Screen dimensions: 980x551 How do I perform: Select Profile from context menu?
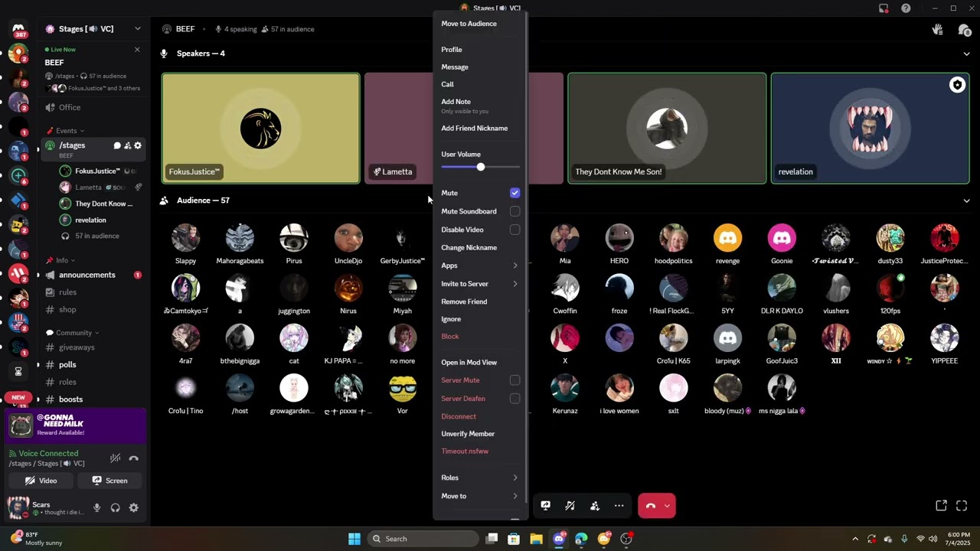[452, 50]
